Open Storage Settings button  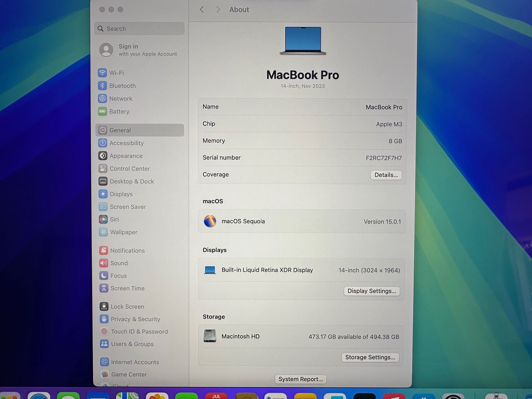click(370, 357)
